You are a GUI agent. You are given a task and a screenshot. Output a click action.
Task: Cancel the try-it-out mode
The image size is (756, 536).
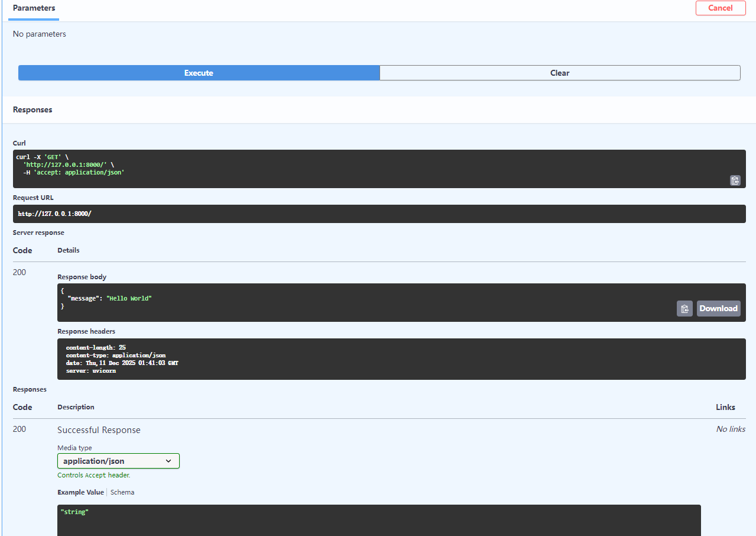coord(720,8)
